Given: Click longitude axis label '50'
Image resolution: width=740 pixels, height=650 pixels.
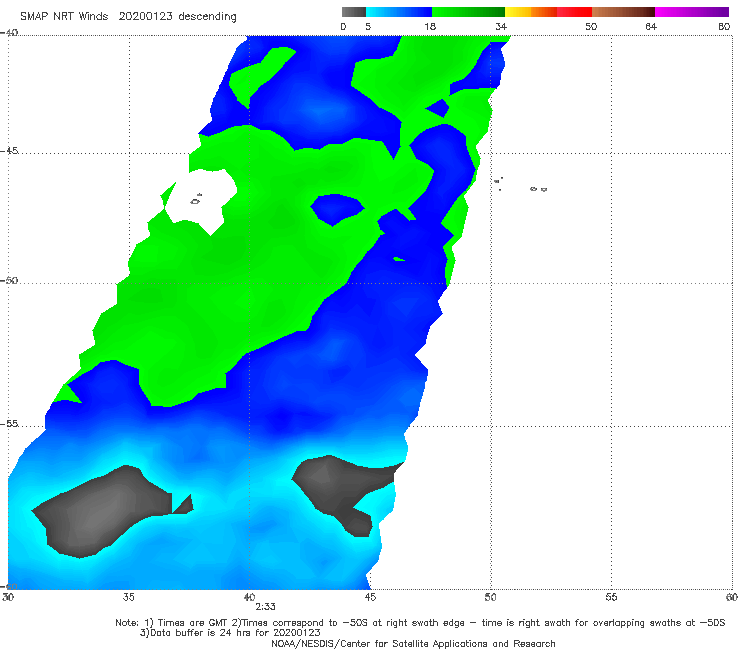Looking at the screenshot, I should [x=490, y=597].
